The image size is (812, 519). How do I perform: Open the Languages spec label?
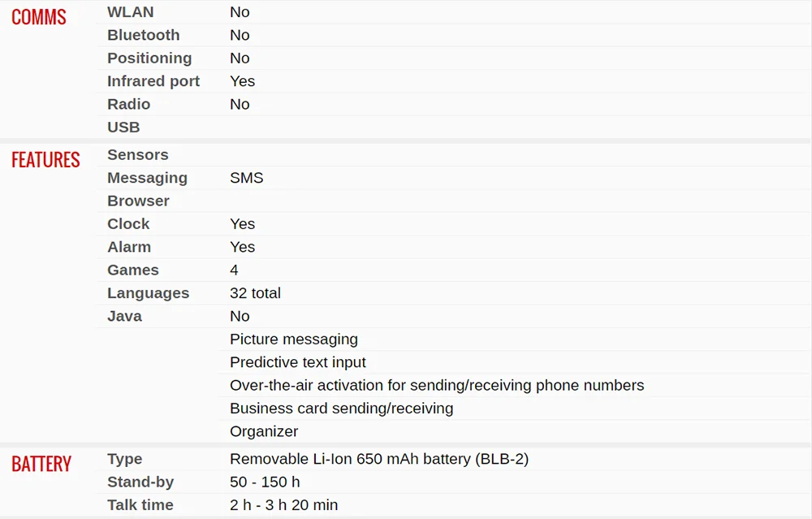[x=148, y=293]
